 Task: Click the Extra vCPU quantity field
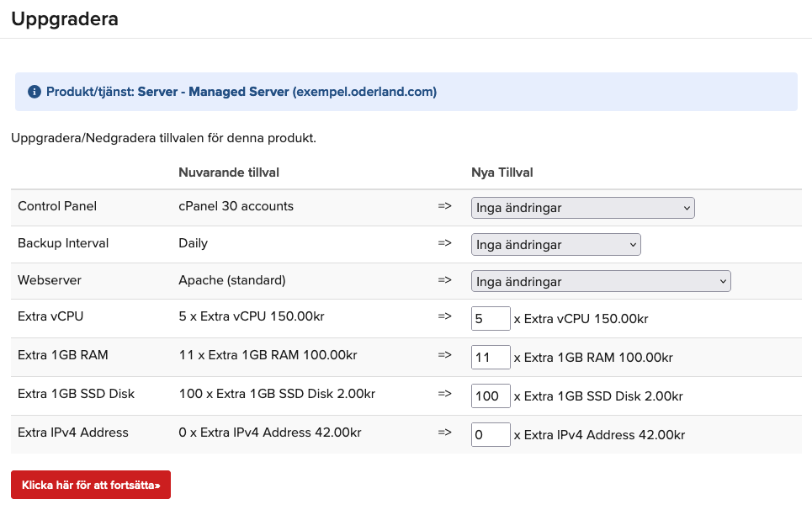coord(491,318)
